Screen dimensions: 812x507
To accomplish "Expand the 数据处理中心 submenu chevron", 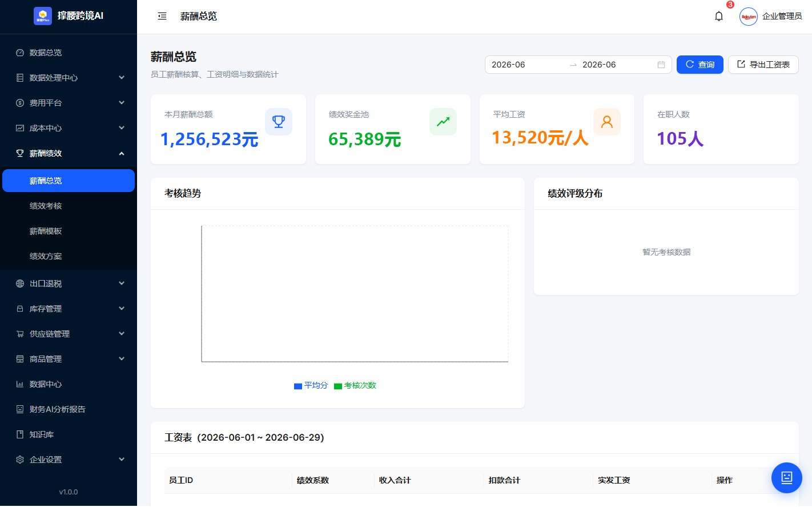I will coord(122,78).
